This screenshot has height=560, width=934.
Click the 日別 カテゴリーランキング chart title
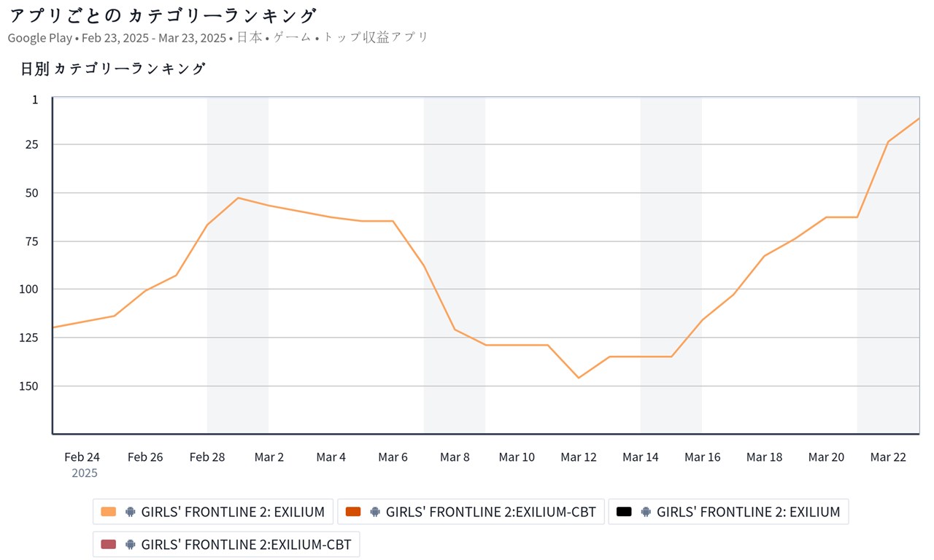[x=113, y=69]
